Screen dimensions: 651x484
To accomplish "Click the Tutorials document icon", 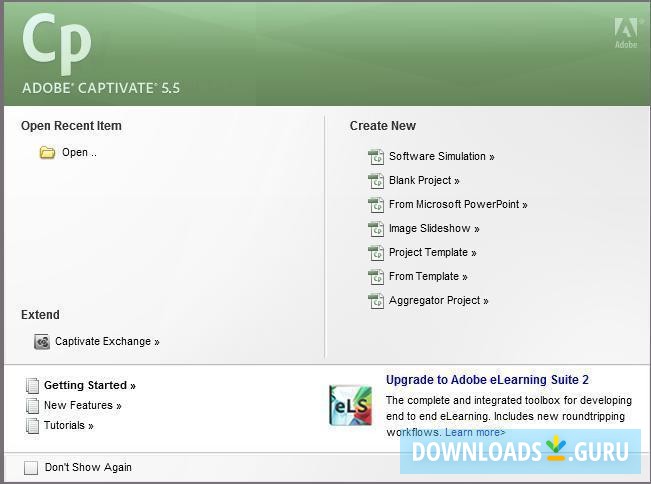I will coord(32,426).
